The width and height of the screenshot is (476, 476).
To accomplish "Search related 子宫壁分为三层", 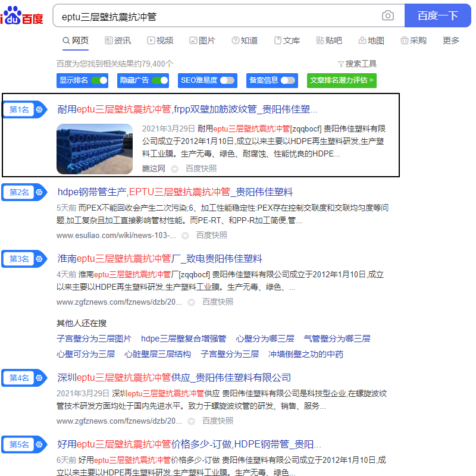I will pos(230,355).
